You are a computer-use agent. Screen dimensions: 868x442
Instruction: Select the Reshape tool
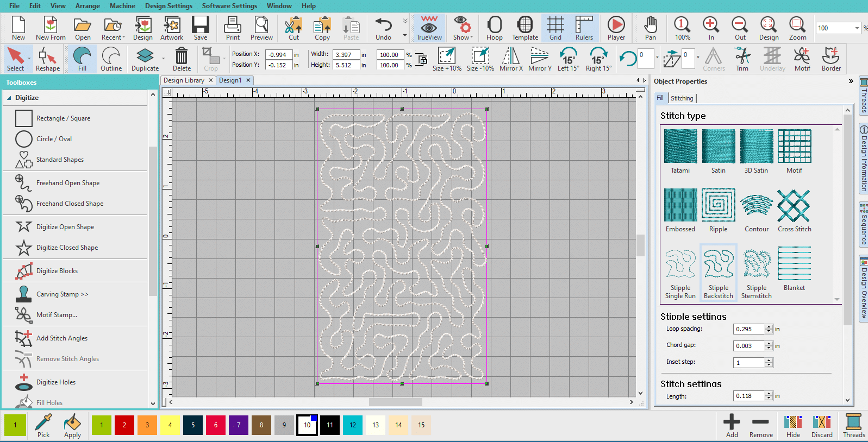[48, 59]
